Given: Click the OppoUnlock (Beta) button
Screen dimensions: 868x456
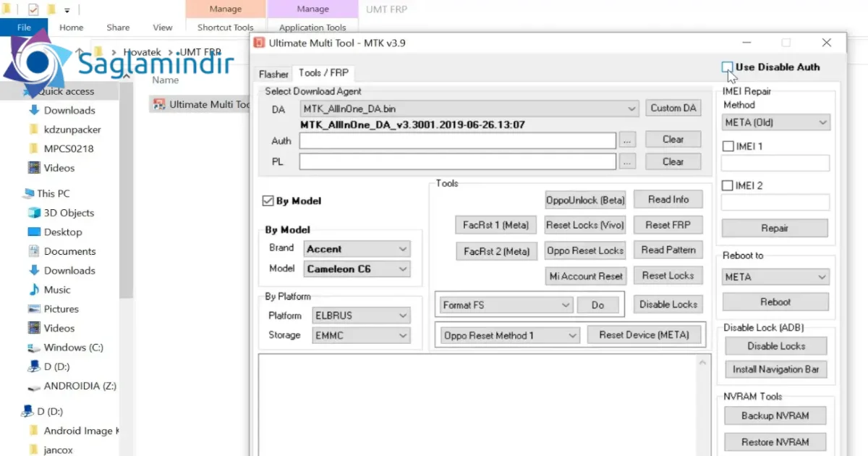Looking at the screenshot, I should coord(586,200).
